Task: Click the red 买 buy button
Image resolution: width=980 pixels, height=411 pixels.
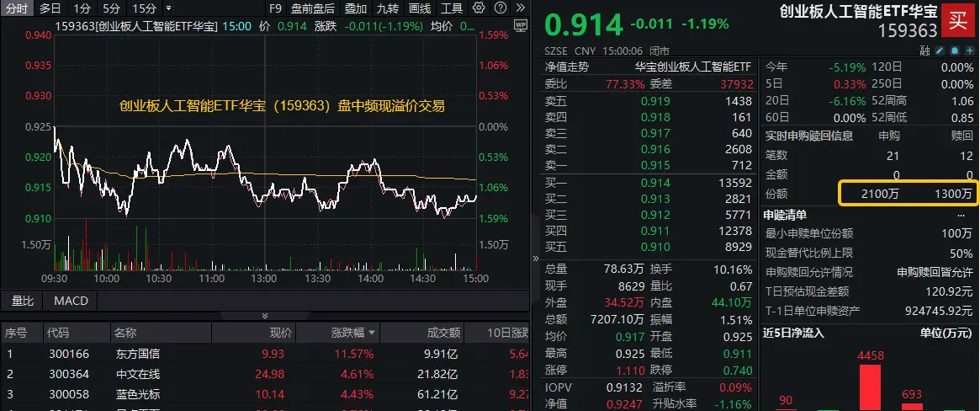Action: tap(958, 21)
